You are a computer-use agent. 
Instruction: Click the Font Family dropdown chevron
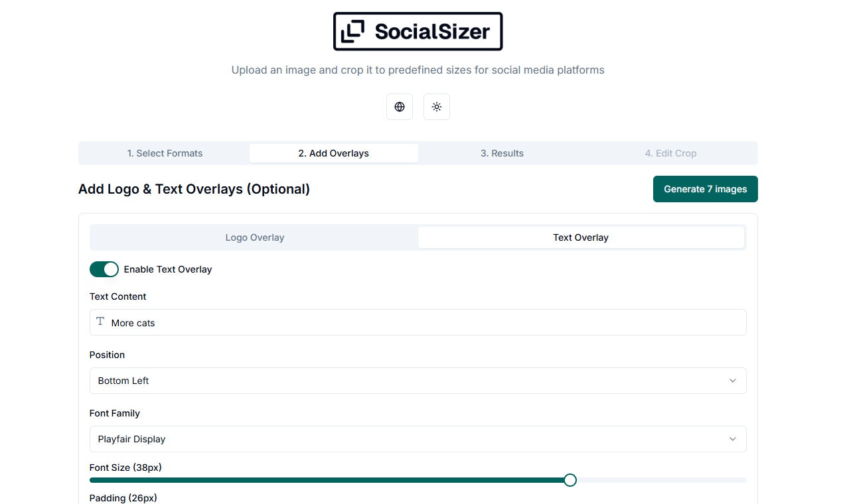tap(733, 439)
